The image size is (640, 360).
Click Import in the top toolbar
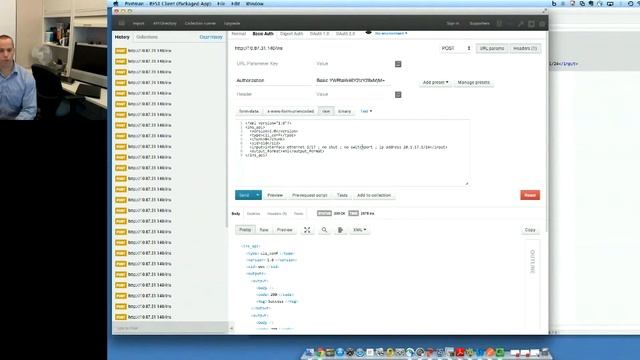(x=138, y=24)
